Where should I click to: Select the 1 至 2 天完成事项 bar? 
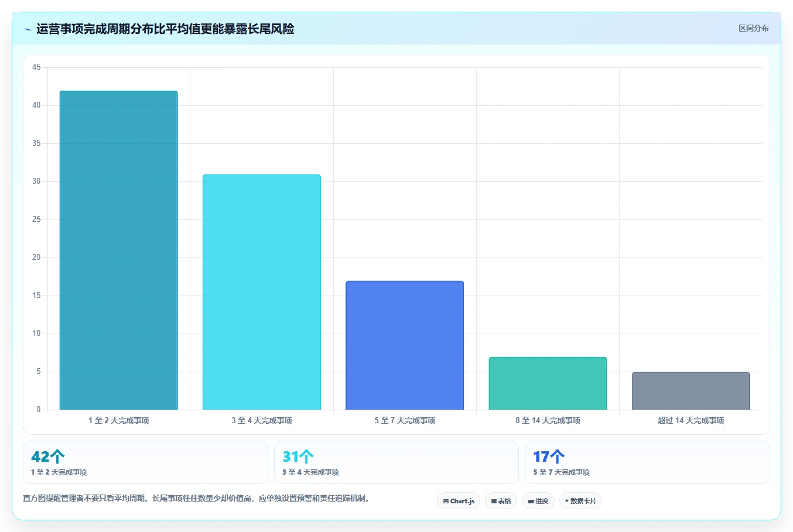pos(118,250)
